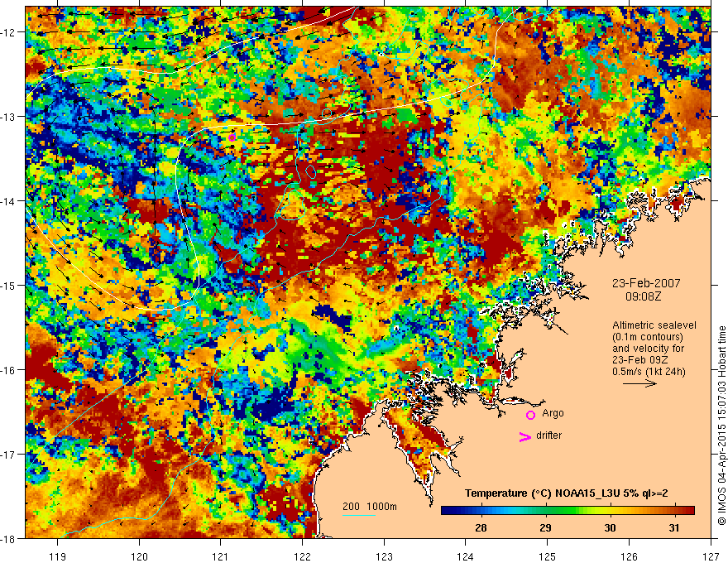Click color bar tick label 30
Screen dimensions: 728x563
(x=610, y=527)
